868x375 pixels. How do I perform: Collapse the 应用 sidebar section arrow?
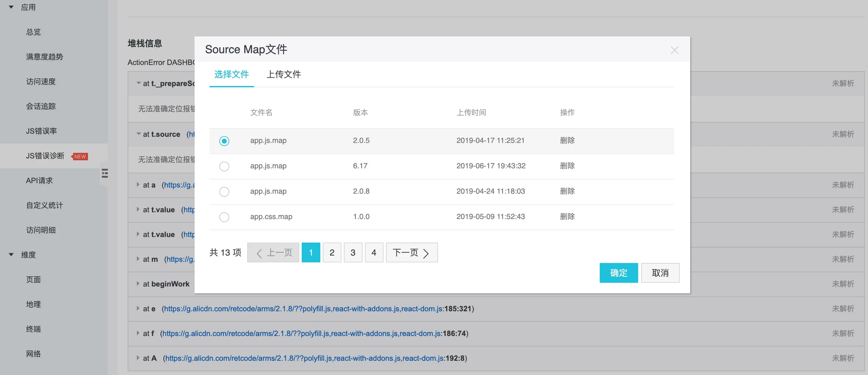[x=11, y=7]
